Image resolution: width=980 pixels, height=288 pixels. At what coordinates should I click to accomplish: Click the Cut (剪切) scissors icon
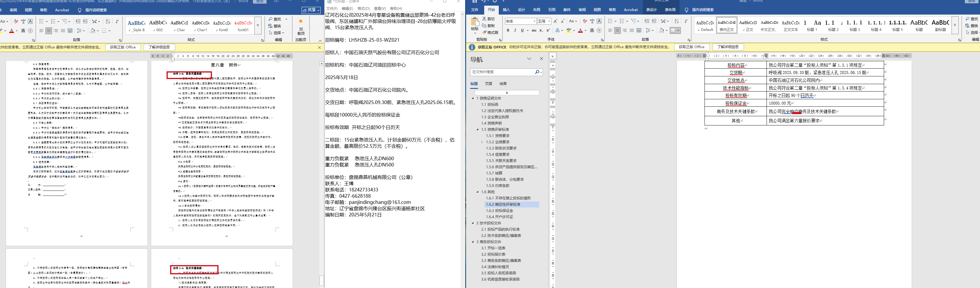[x=485, y=19]
